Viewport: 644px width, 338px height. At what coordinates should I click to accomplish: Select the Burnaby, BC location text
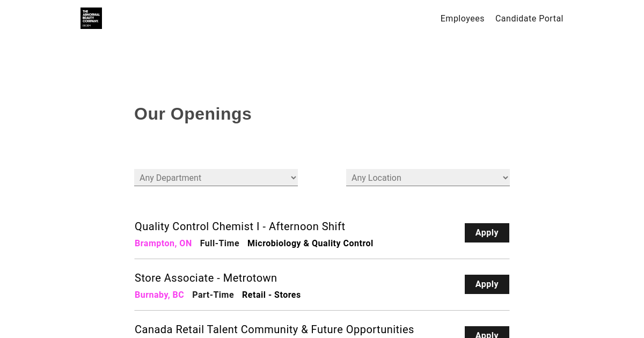[x=159, y=295]
